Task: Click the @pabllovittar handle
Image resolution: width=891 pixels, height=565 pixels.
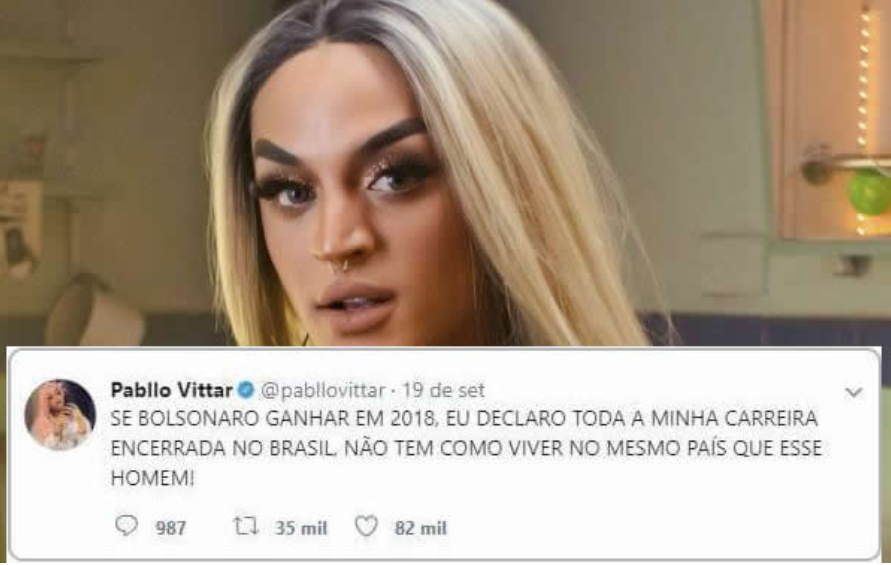Action: tap(323, 390)
